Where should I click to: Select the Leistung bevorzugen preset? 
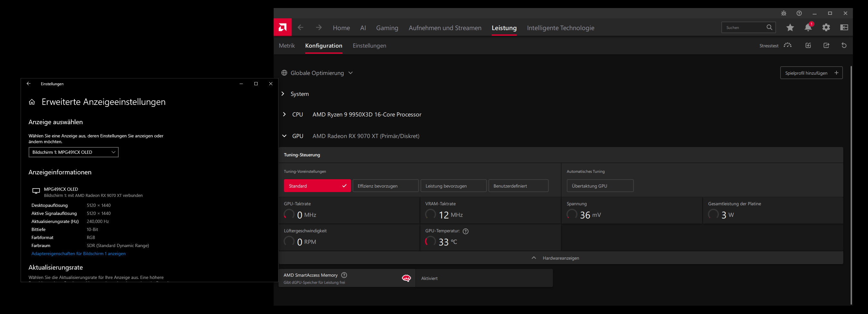[453, 186]
